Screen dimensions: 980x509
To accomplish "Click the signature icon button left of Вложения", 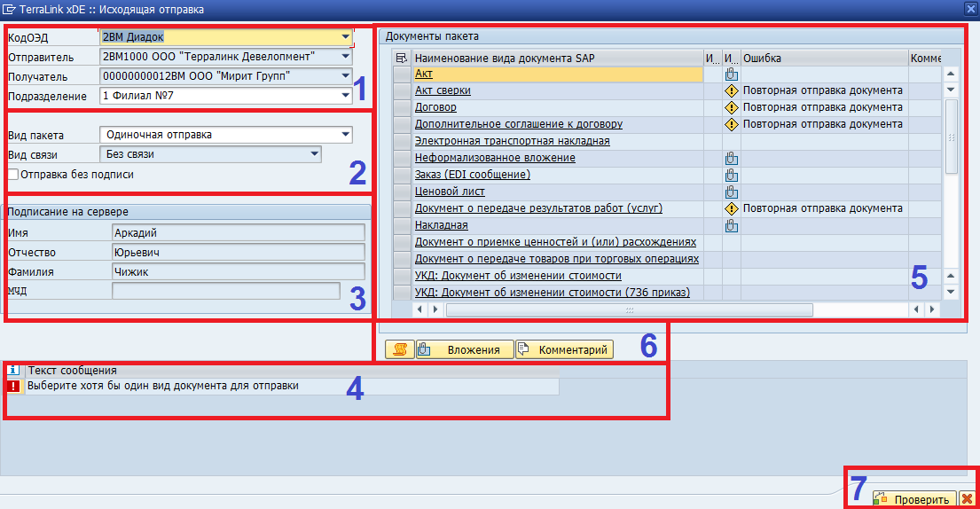I will [398, 349].
